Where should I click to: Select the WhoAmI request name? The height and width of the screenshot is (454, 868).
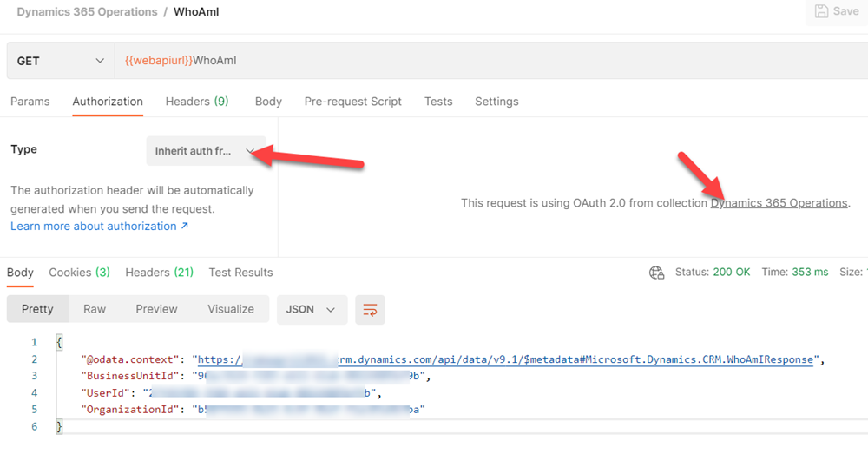[196, 11]
